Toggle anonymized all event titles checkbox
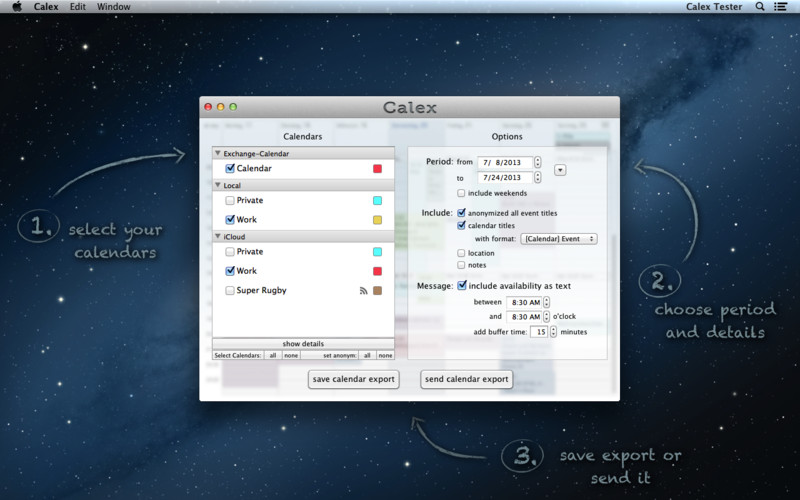This screenshot has width=800, height=500. 461,213
